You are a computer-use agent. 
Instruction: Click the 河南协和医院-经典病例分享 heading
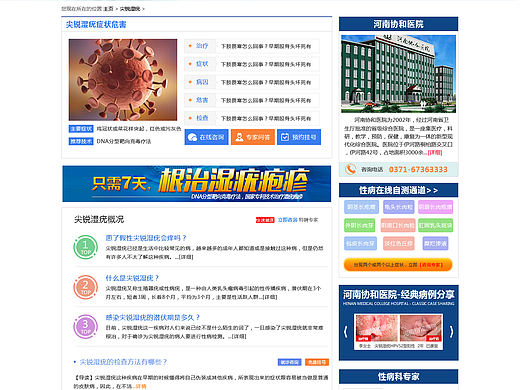click(x=398, y=294)
